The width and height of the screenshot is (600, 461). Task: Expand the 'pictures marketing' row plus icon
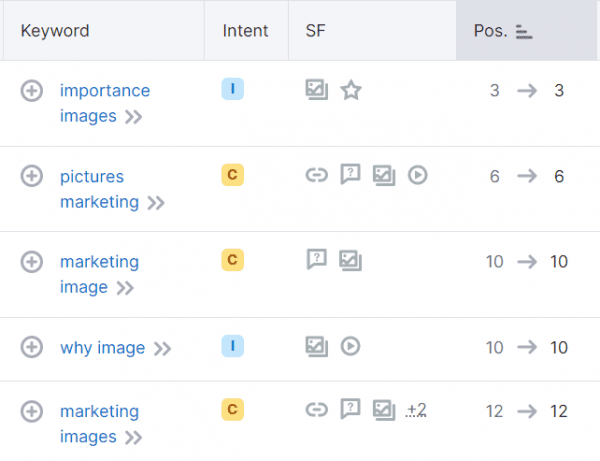(x=31, y=176)
